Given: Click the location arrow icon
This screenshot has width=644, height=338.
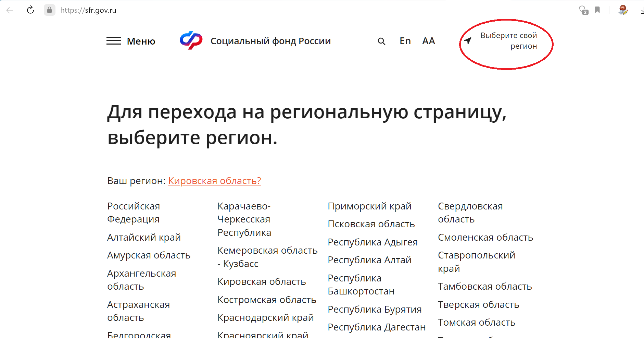Looking at the screenshot, I should click(468, 41).
